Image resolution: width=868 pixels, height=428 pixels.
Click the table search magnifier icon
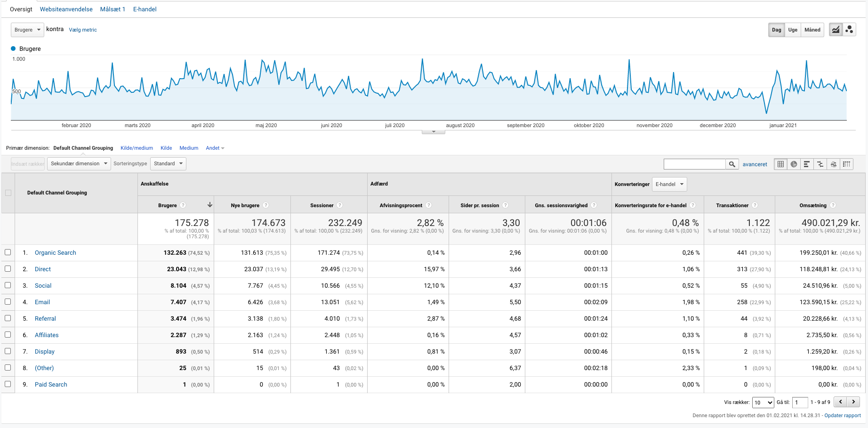click(732, 164)
